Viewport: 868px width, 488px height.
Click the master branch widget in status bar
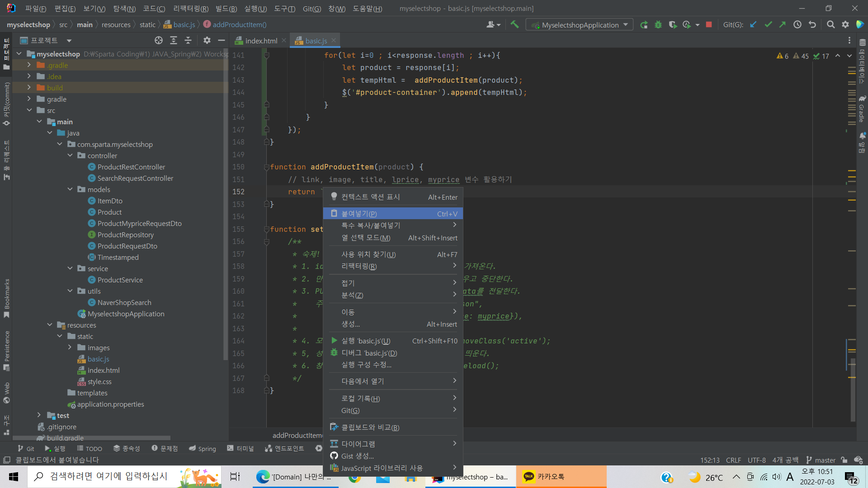click(821, 460)
